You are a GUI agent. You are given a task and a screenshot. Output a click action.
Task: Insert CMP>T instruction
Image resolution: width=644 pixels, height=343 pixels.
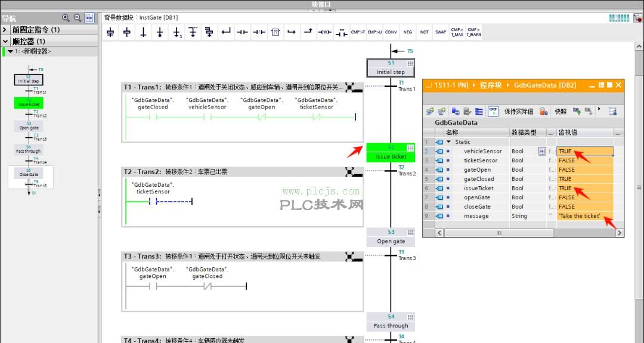358,32
